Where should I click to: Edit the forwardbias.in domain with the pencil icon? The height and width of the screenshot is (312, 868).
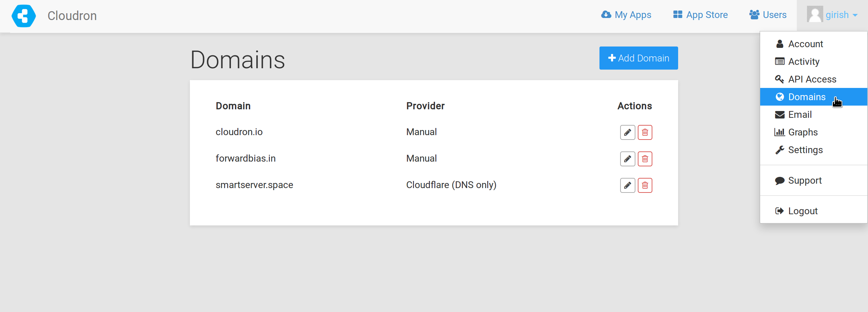pos(627,159)
